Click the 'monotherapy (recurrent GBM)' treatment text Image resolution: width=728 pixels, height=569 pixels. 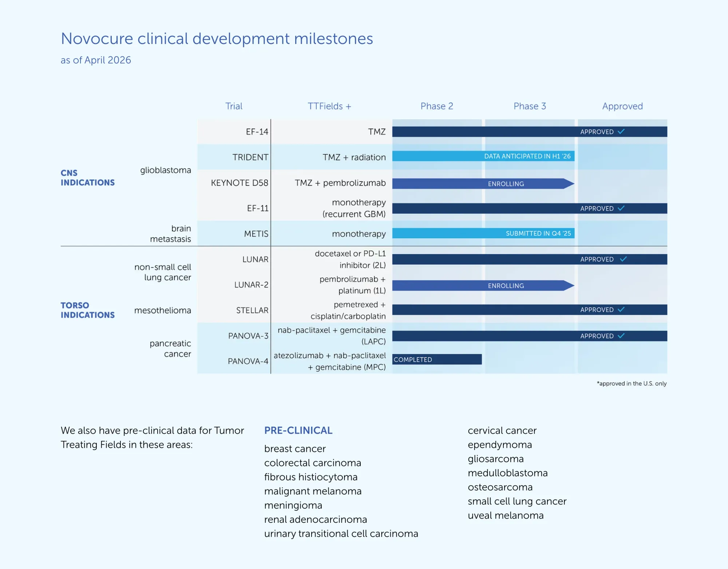tap(354, 208)
